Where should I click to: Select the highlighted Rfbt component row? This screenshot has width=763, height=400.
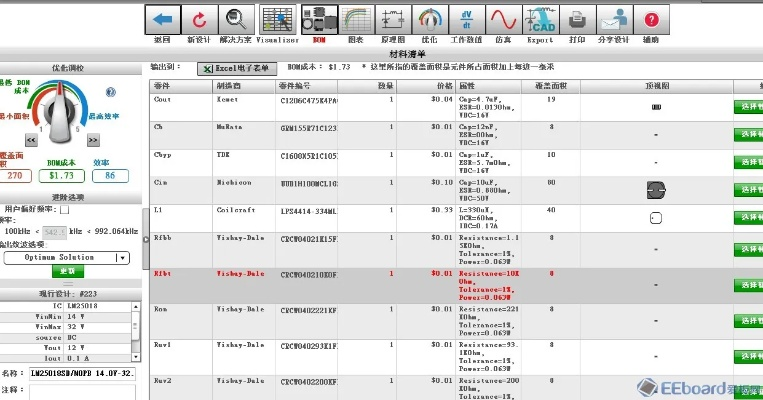(x=456, y=286)
